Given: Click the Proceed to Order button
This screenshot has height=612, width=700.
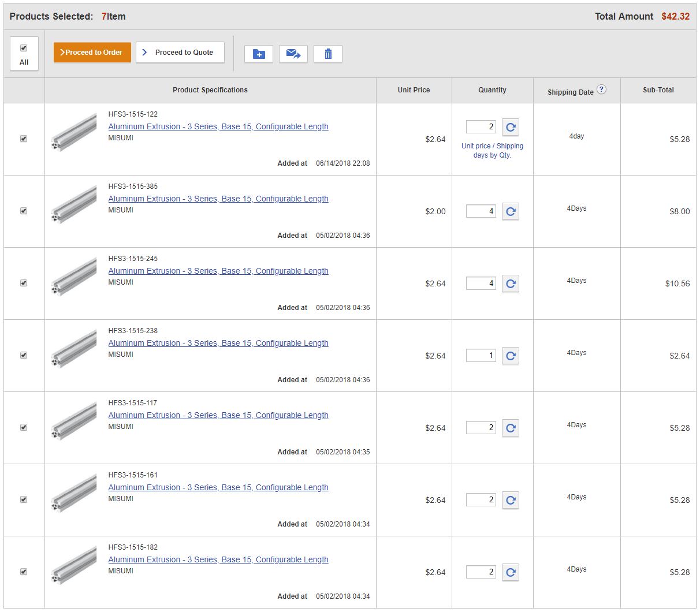Looking at the screenshot, I should point(92,52).
